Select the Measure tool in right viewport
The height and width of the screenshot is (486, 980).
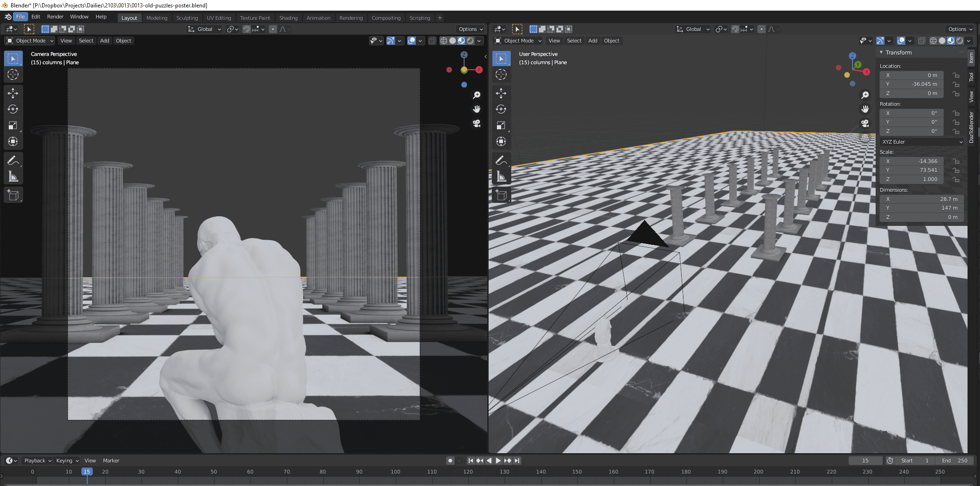tap(501, 176)
